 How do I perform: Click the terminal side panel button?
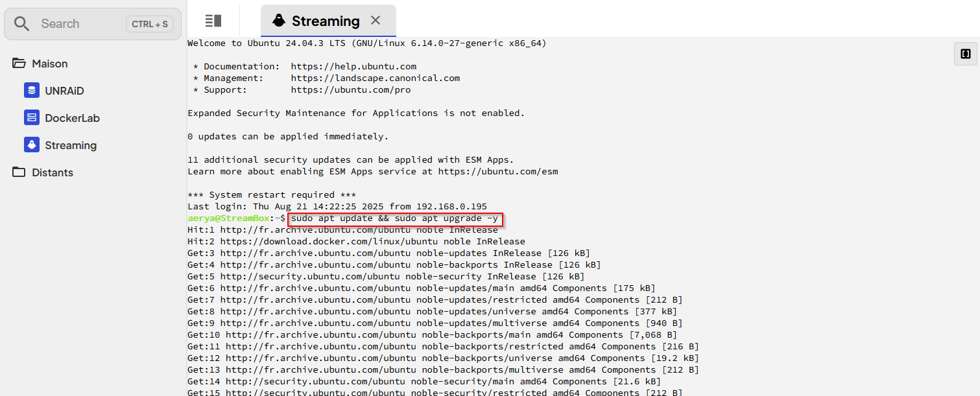[x=965, y=54]
